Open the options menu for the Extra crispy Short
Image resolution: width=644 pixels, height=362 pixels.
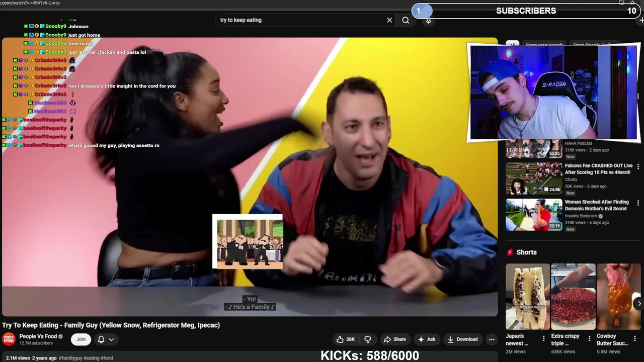[589, 339]
